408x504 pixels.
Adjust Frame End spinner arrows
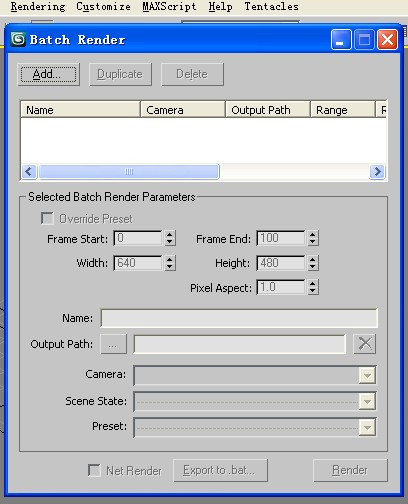pyautogui.click(x=313, y=238)
